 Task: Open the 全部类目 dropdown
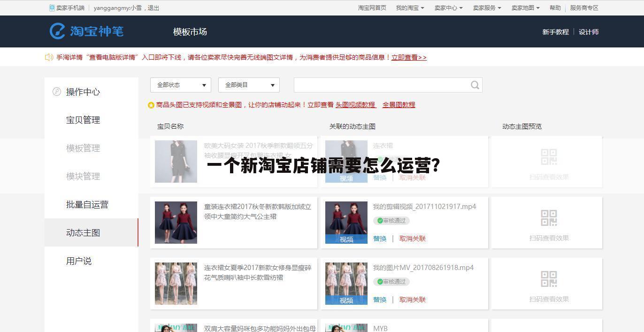(x=249, y=85)
